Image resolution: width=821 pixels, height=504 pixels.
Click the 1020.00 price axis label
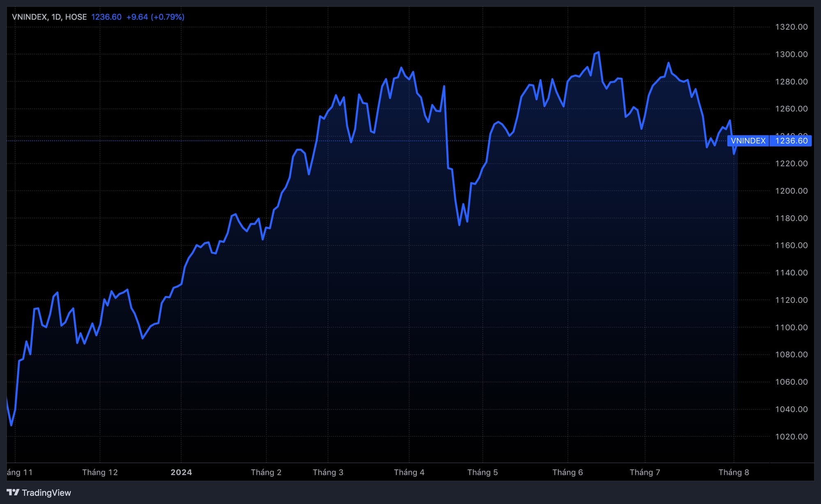tap(791, 437)
